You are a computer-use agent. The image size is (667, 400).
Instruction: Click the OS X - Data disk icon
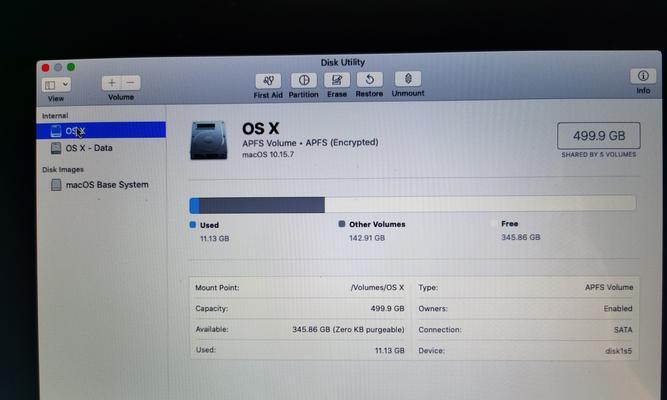point(56,148)
